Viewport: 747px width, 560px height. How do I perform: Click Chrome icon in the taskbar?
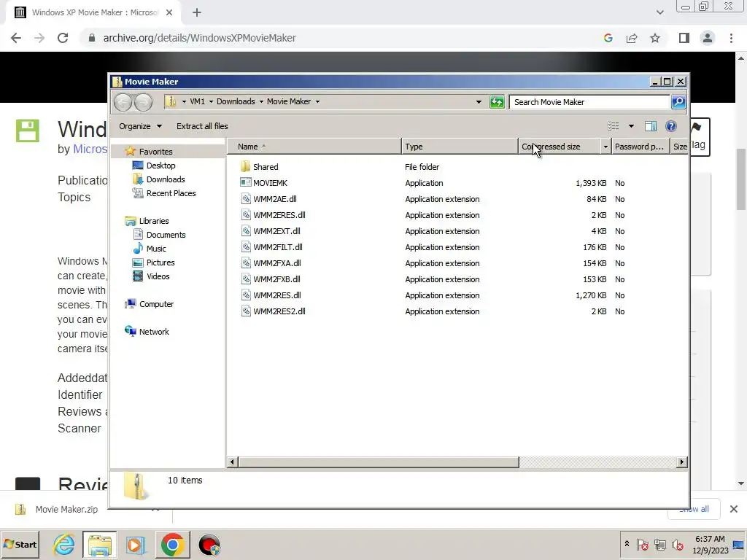[172, 545]
